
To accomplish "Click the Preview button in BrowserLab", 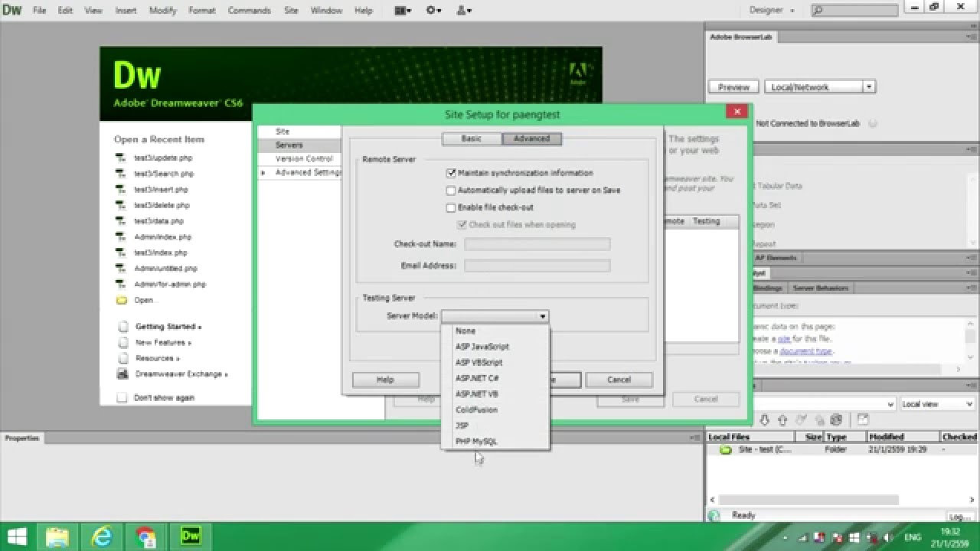I will pos(733,87).
